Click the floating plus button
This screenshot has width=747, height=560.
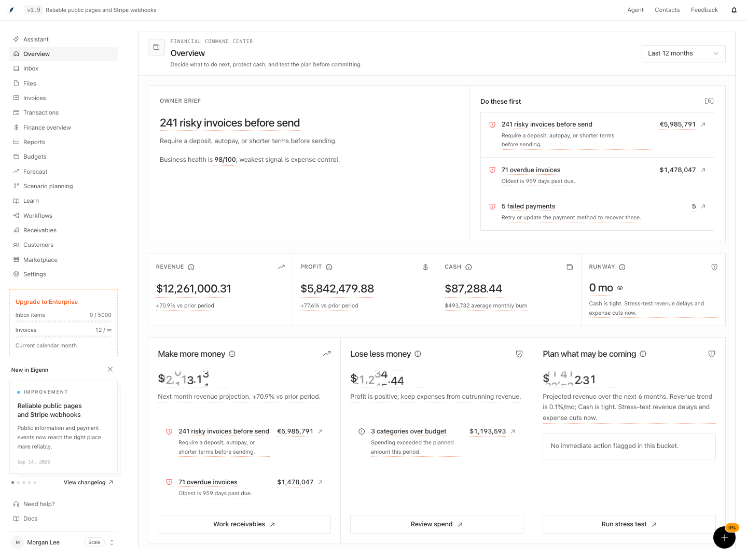coord(724,537)
